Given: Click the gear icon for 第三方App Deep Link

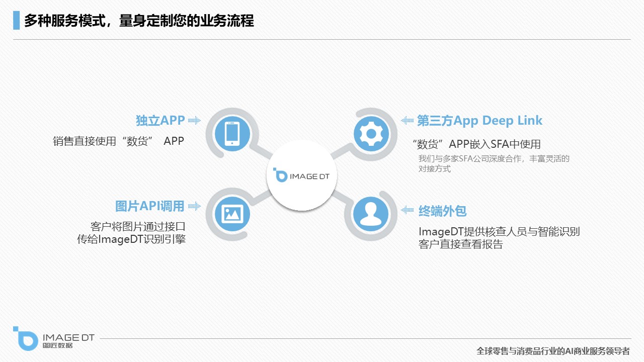Looking at the screenshot, I should tap(371, 134).
